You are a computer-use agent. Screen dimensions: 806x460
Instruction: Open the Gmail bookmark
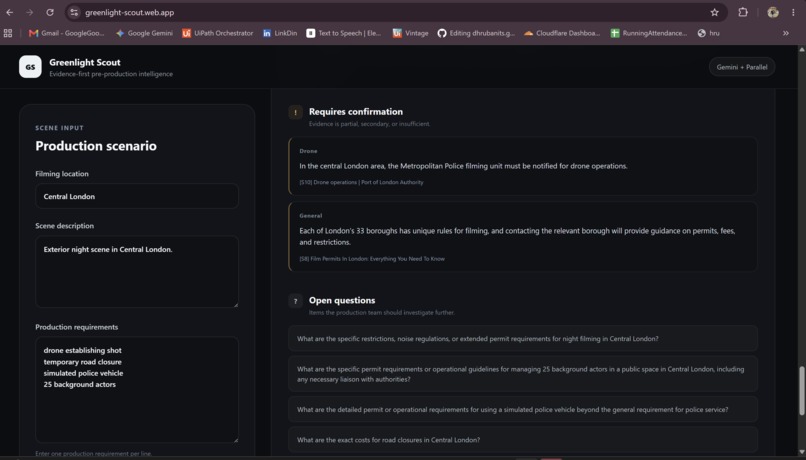tap(66, 33)
